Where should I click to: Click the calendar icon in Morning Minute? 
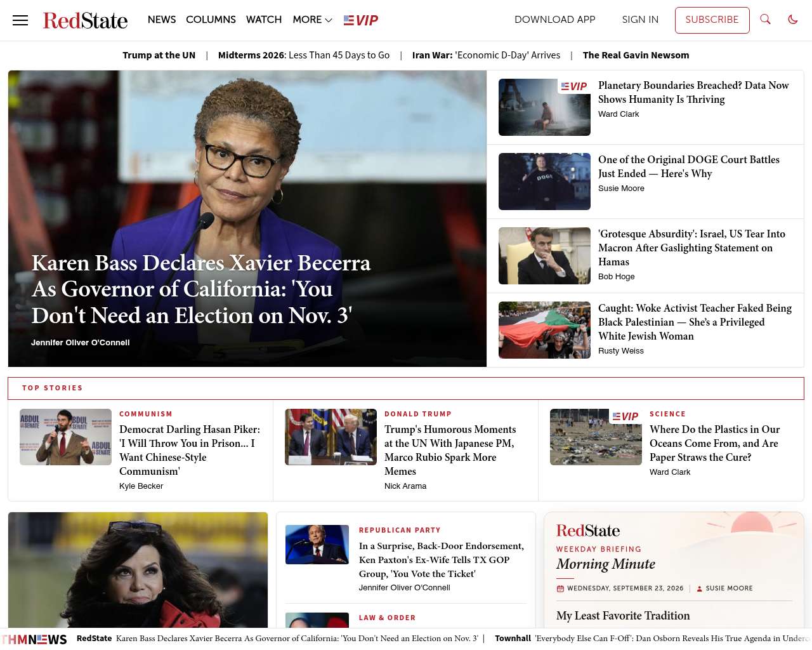pos(560,589)
